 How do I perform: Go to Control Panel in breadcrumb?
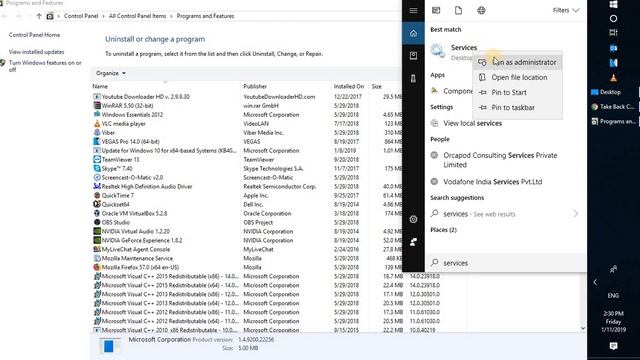[81, 16]
